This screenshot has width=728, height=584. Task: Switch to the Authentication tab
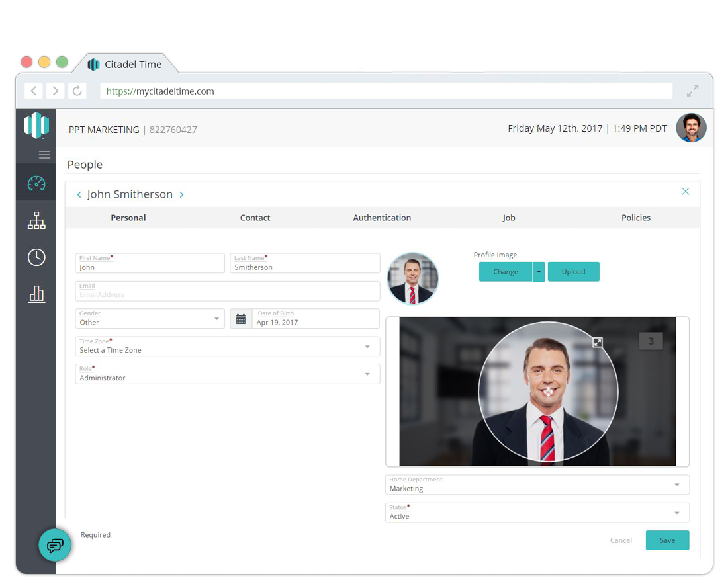pyautogui.click(x=382, y=218)
